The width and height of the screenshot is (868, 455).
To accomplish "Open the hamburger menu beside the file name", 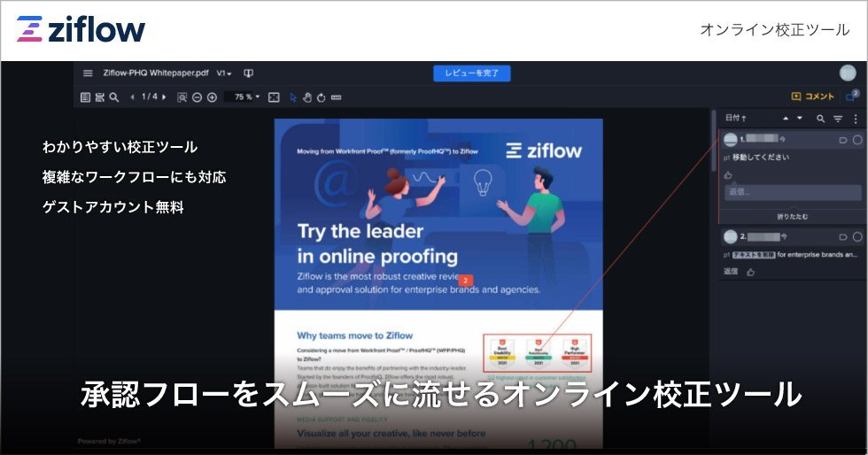I will (88, 73).
